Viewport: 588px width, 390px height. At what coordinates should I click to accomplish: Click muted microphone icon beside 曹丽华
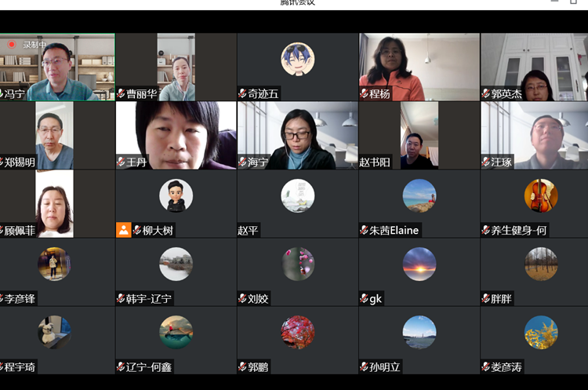point(121,93)
